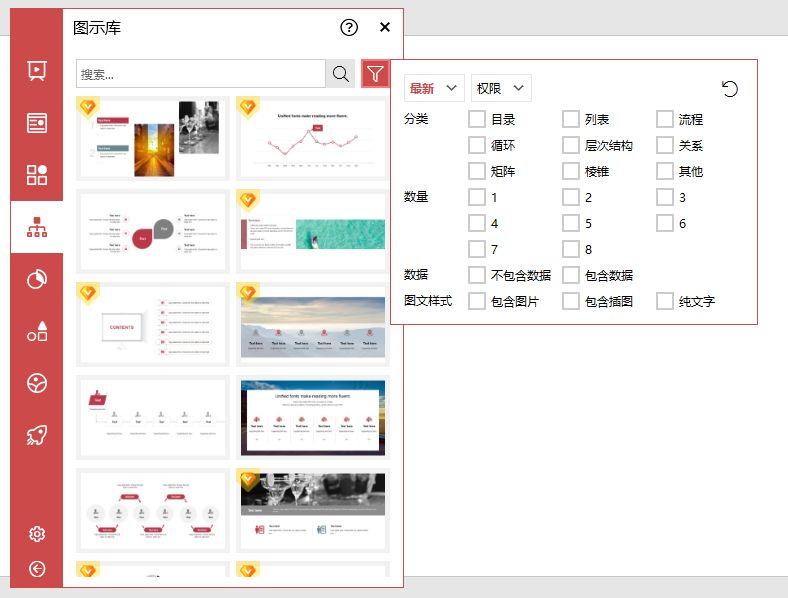Select the CONTENTS list template
The height and width of the screenshot is (598, 788).
click(153, 325)
